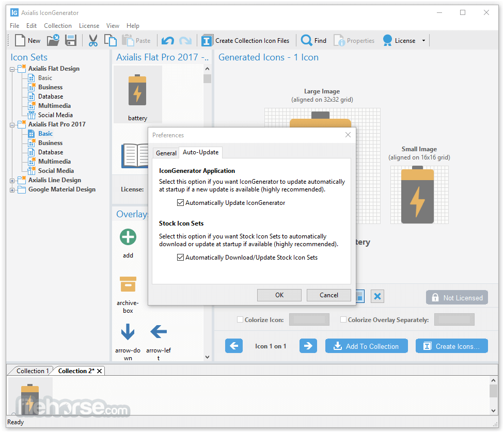Image resolution: width=504 pixels, height=433 pixels.
Task: Click the Redo arrow icon
Action: click(185, 41)
